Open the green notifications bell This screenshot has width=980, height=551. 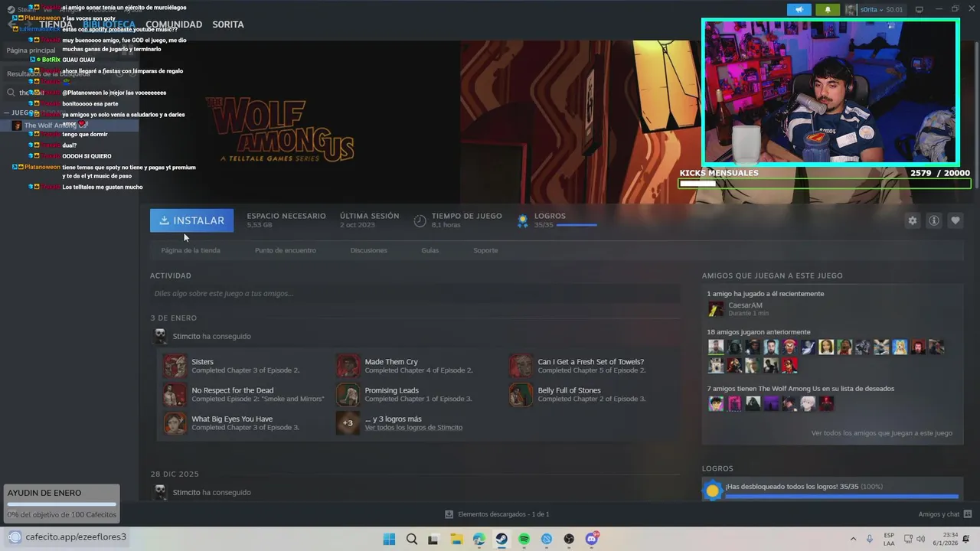[x=828, y=10]
